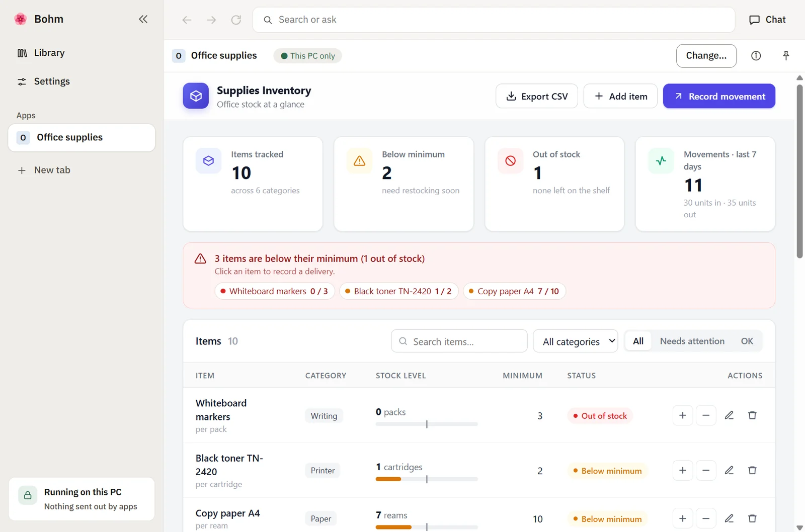
Task: Reload the page with refresh icon
Action: click(x=236, y=20)
